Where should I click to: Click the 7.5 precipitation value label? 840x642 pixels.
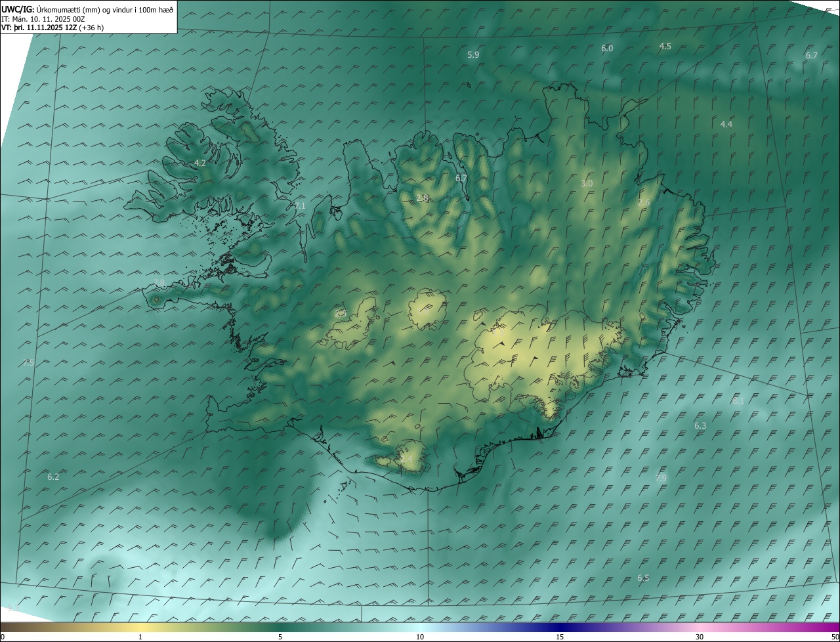click(28, 363)
